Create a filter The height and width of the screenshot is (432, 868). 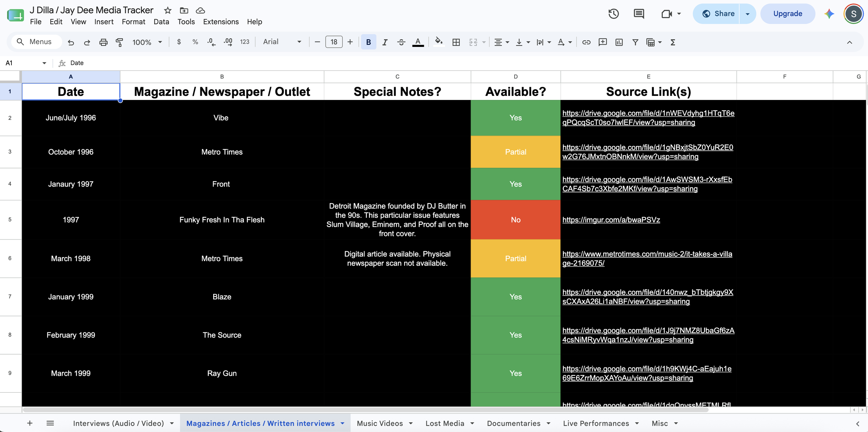pyautogui.click(x=635, y=42)
